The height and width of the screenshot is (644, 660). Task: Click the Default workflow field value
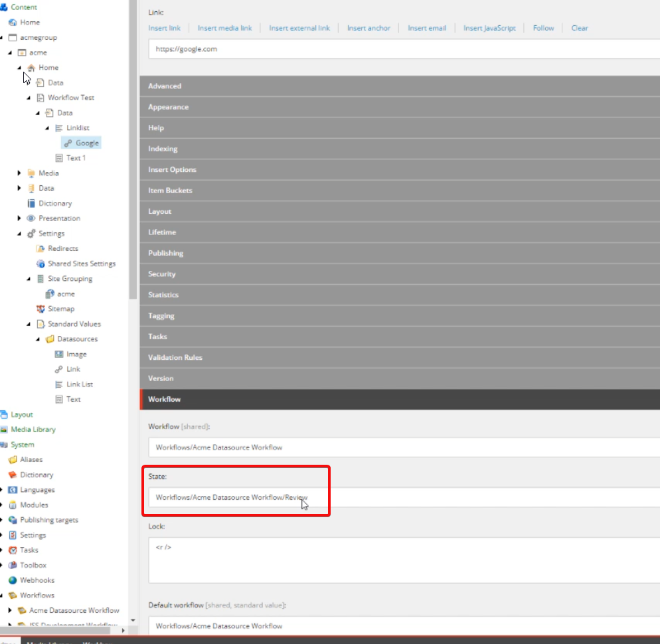[x=404, y=626]
